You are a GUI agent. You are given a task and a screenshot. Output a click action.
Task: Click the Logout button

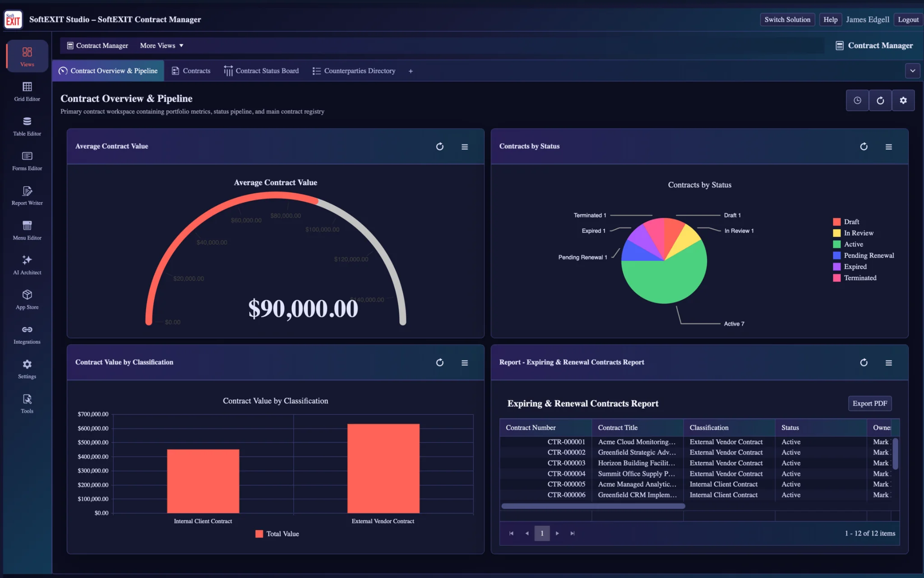pos(908,19)
